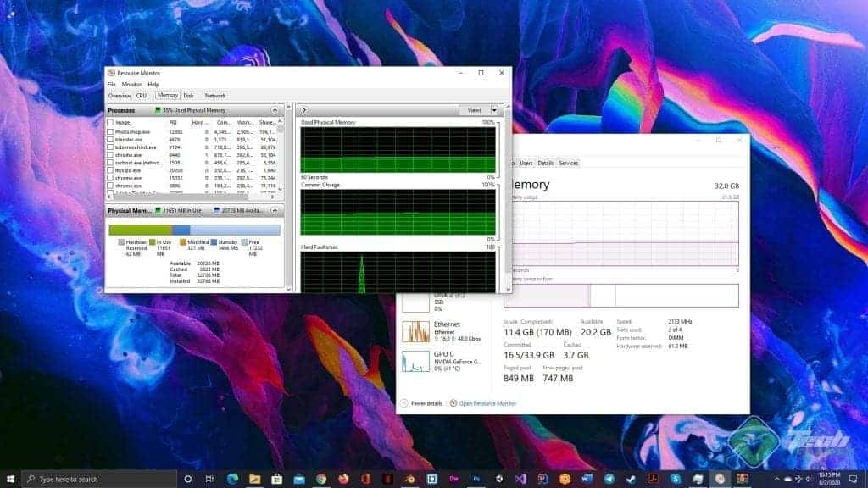Check the checkbox next to blender.exe
868x488 pixels.
coord(110,139)
